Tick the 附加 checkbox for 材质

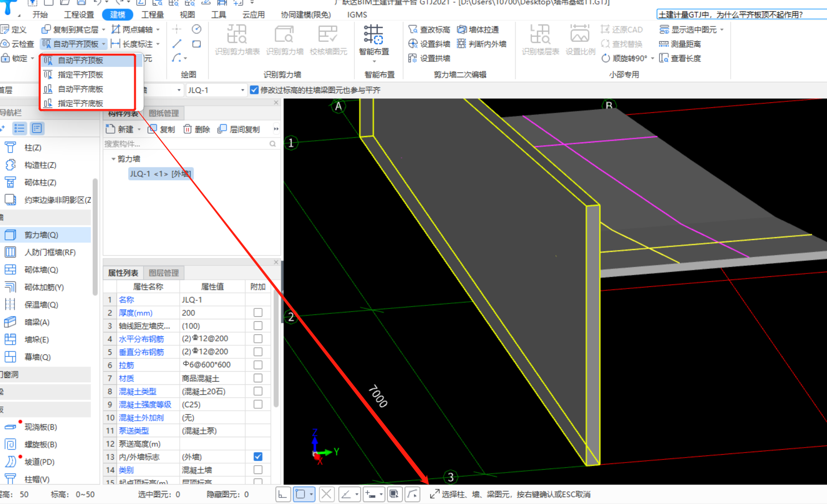coord(258,378)
